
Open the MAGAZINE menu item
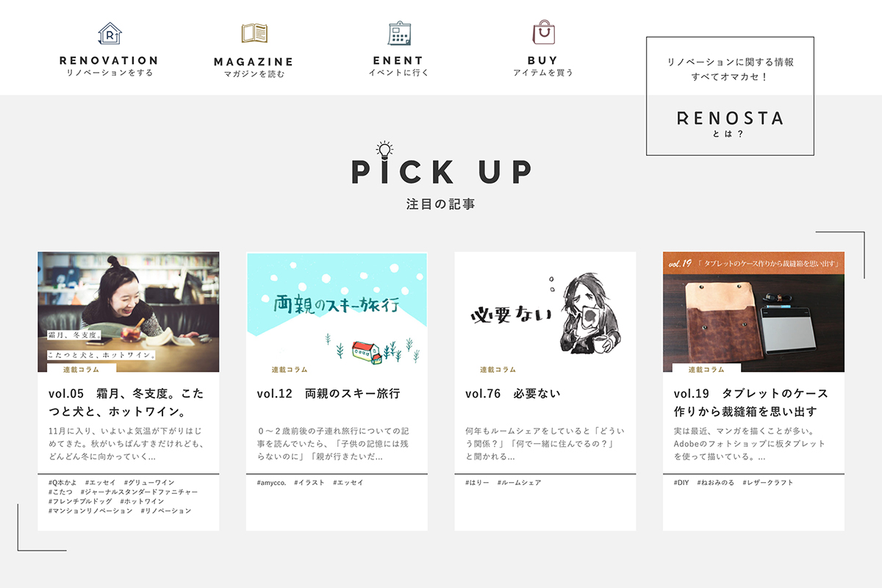[x=254, y=62]
